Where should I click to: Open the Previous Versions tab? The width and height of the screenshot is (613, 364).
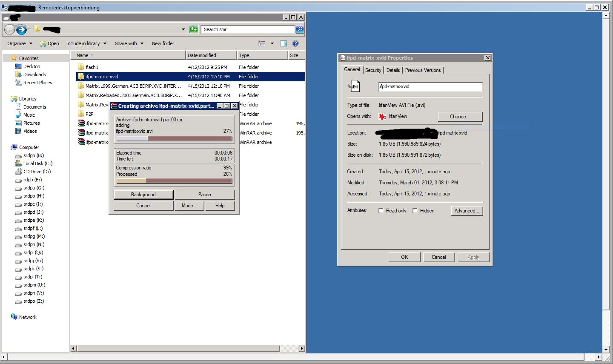click(x=423, y=70)
